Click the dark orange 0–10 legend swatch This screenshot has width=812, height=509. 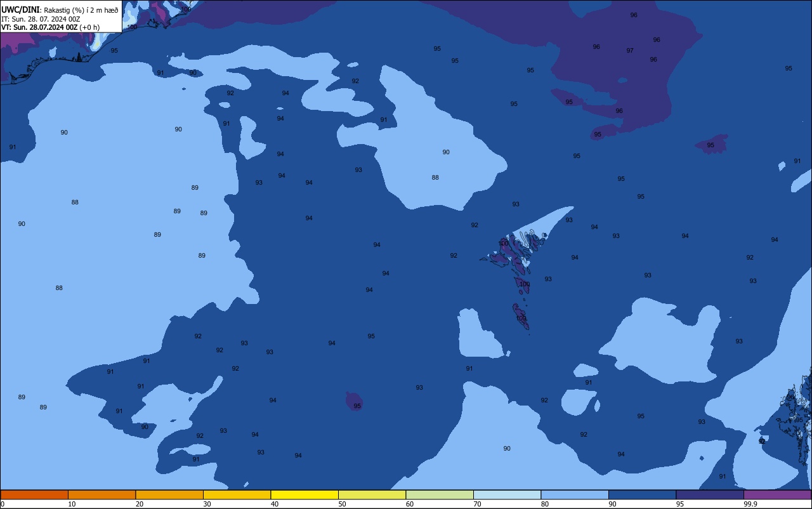34,494
